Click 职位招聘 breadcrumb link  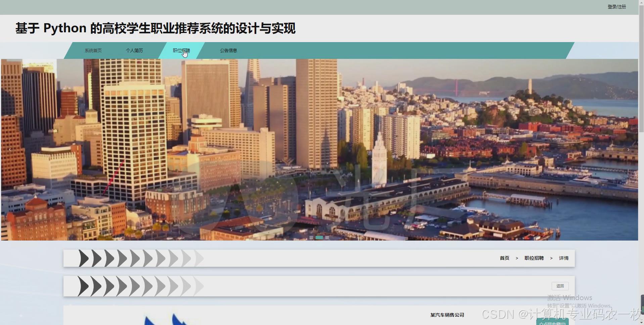(534, 258)
